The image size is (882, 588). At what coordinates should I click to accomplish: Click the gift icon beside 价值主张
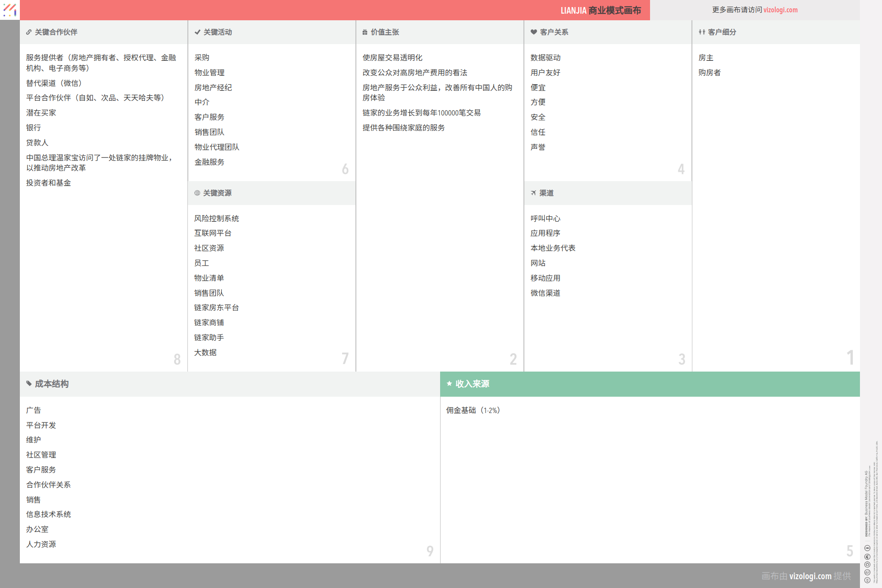[365, 32]
